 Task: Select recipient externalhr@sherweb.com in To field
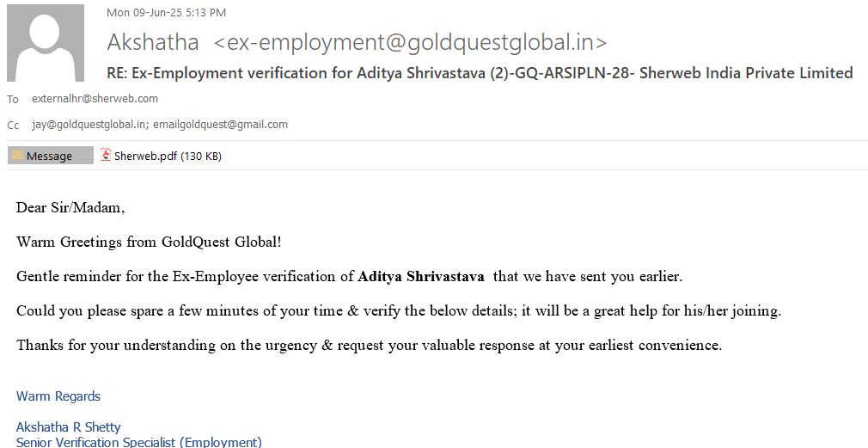95,99
